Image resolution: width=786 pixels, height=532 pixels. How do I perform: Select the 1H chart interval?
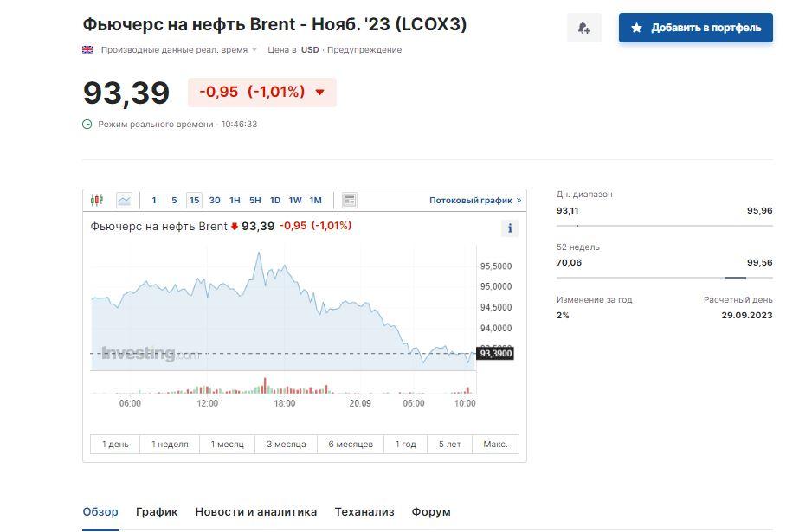(235, 200)
